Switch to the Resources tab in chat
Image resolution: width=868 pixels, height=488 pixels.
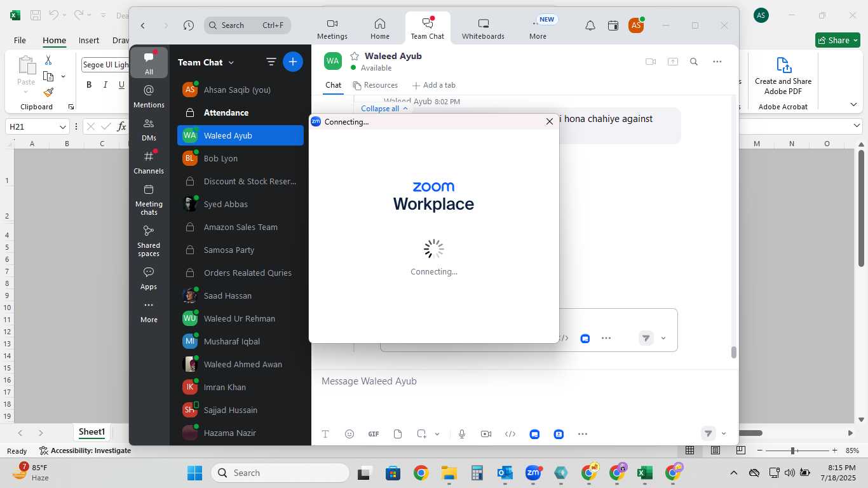(x=376, y=85)
